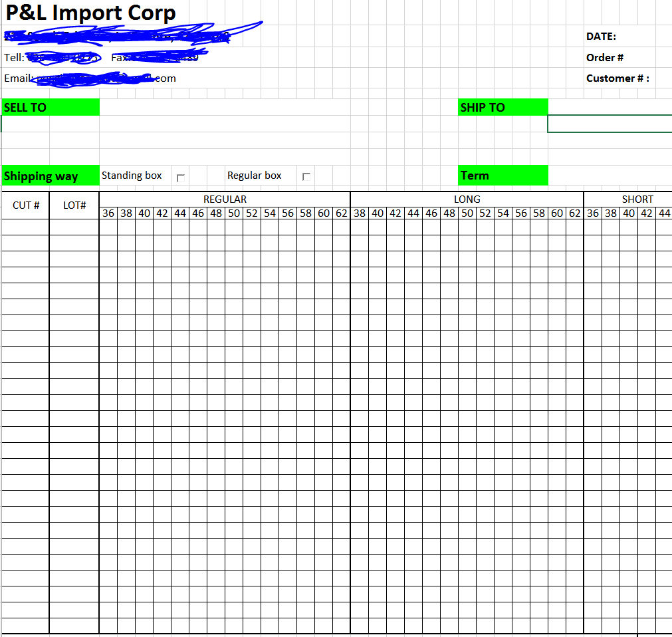The height and width of the screenshot is (637, 672).
Task: Select size 42 under SHORT
Action: (647, 213)
